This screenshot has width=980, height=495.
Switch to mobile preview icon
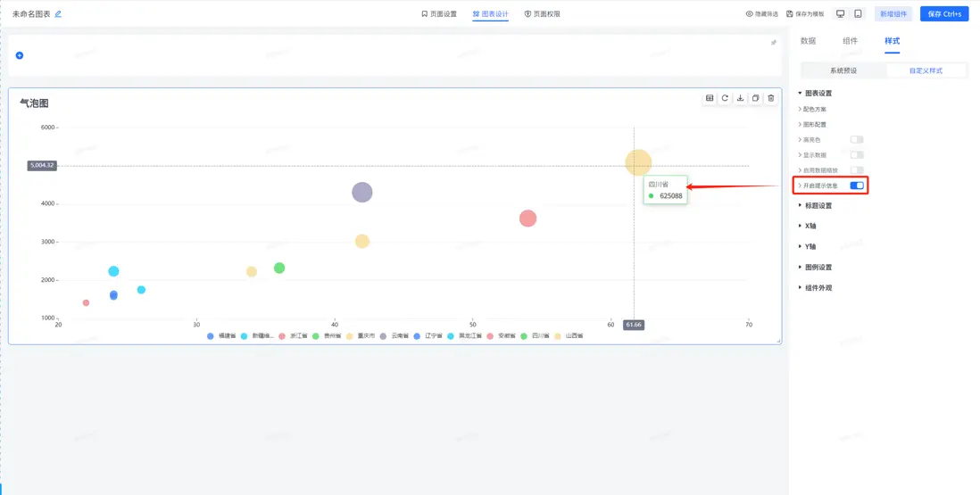pos(858,13)
